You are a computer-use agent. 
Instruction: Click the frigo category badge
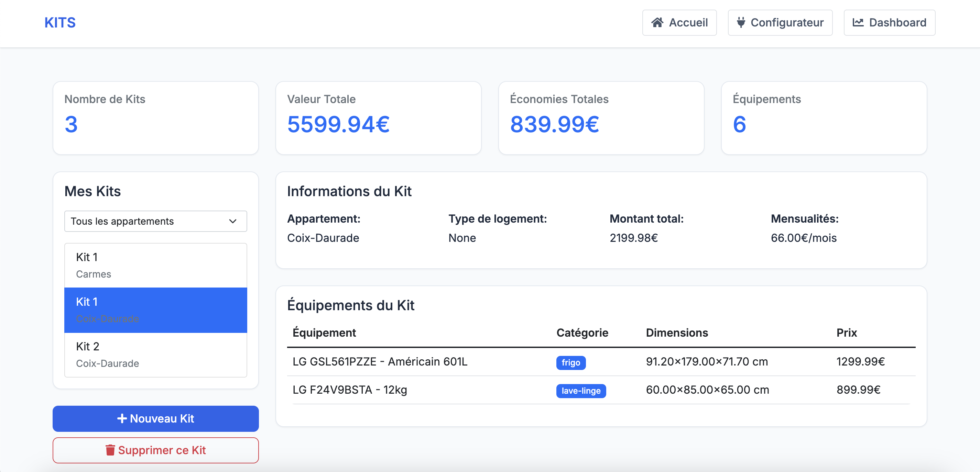coord(570,362)
